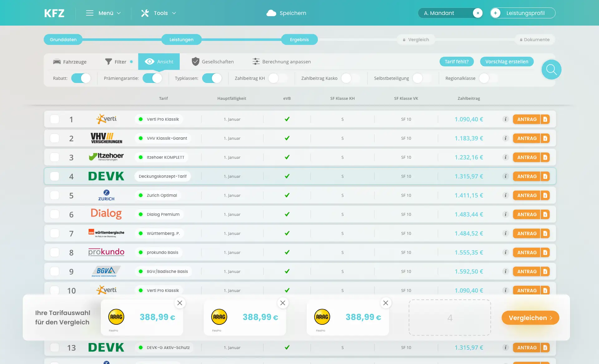This screenshot has height=364, width=599.
Task: Click document icon beside ANTRAG in VHV row
Action: tap(545, 138)
